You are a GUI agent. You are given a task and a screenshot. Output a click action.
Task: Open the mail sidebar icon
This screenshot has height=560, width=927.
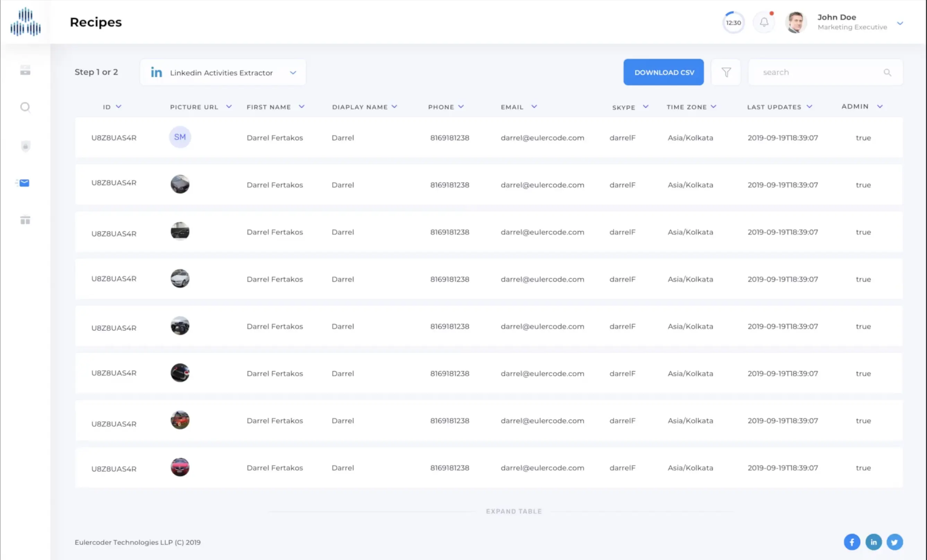25,183
